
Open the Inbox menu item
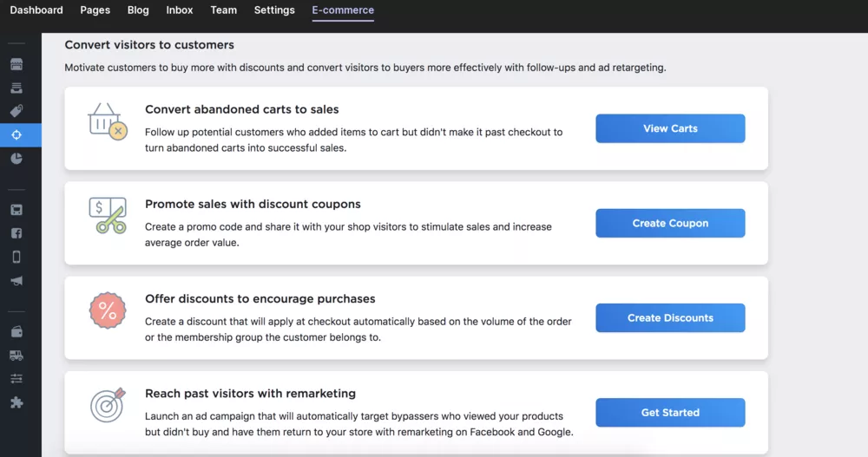coord(180,10)
